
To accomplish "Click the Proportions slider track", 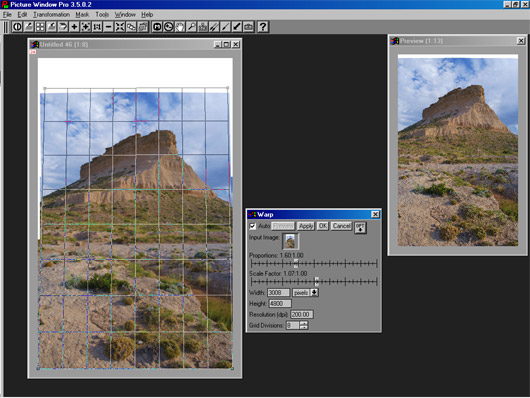I will (x=314, y=263).
